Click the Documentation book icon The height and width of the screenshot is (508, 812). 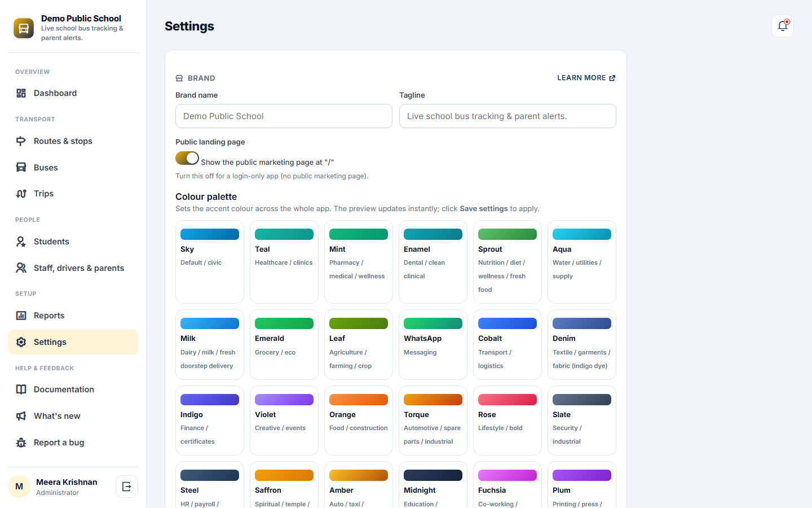pyautogui.click(x=21, y=389)
